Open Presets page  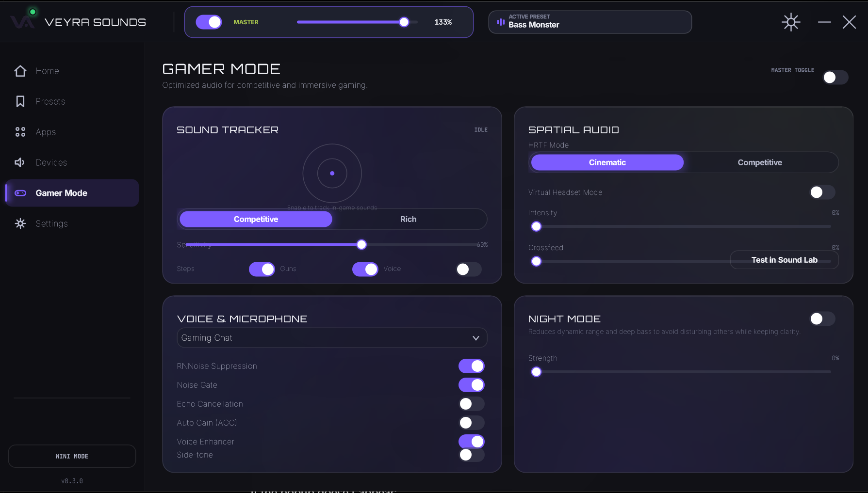point(72,101)
